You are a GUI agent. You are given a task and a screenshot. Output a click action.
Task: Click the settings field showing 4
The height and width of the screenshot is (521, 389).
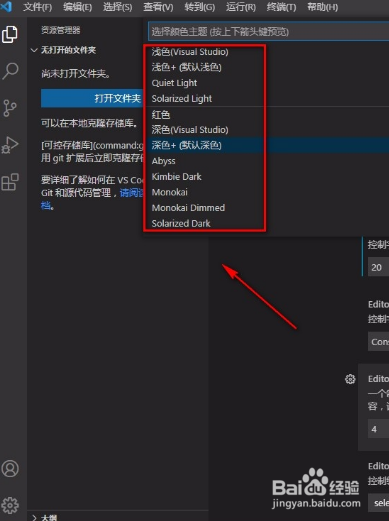click(378, 429)
